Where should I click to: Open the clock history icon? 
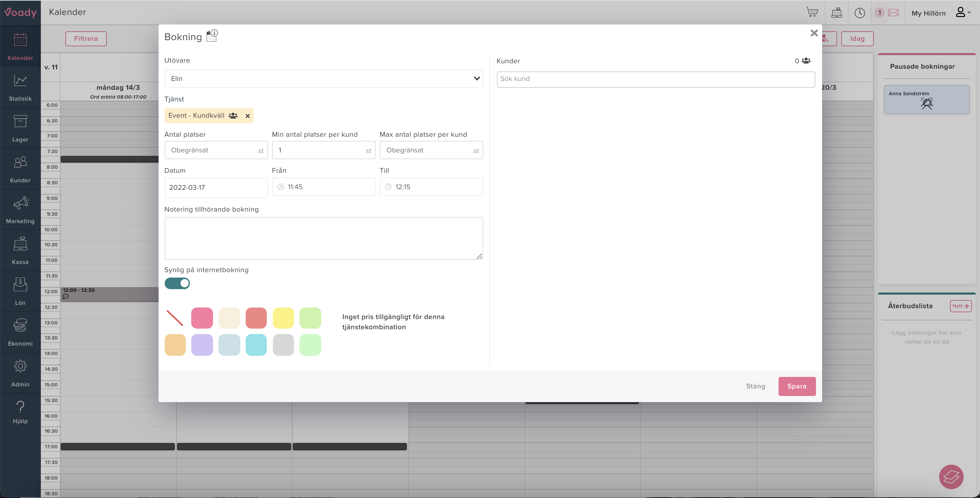coord(860,13)
